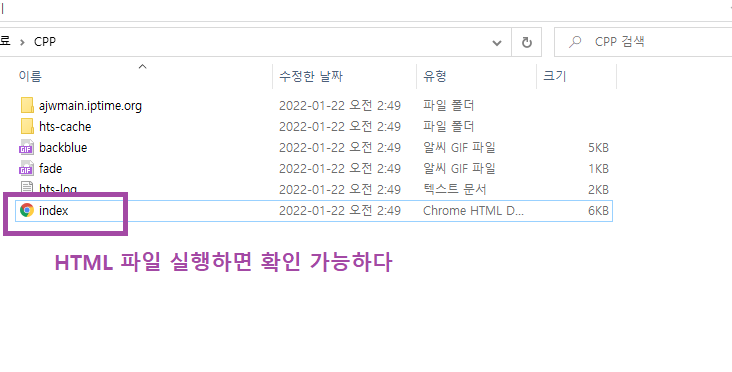
Task: Select the hts-log file name
Action: pyautogui.click(x=58, y=189)
